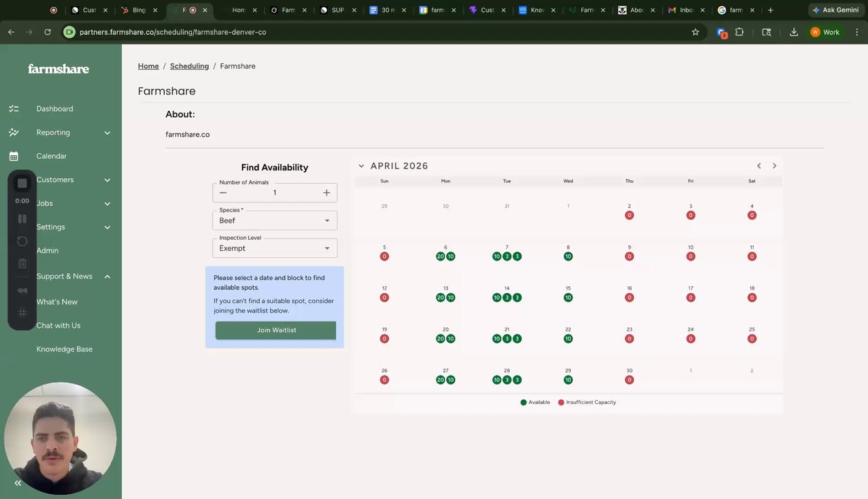Expand the Settings sidebar menu
The width and height of the screenshot is (868, 499).
(x=107, y=227)
